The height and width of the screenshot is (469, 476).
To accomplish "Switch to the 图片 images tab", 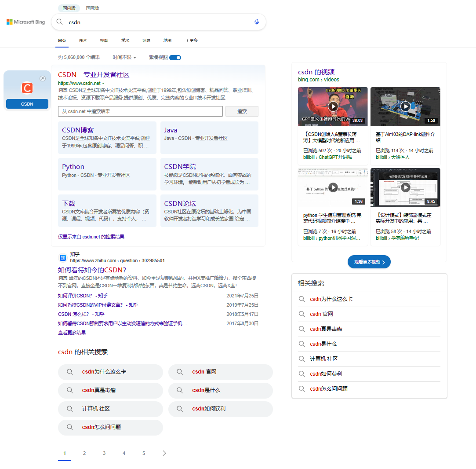I will click(83, 40).
